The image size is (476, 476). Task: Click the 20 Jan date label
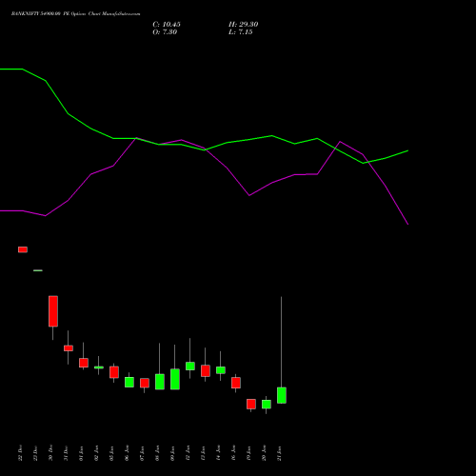pos(265,453)
